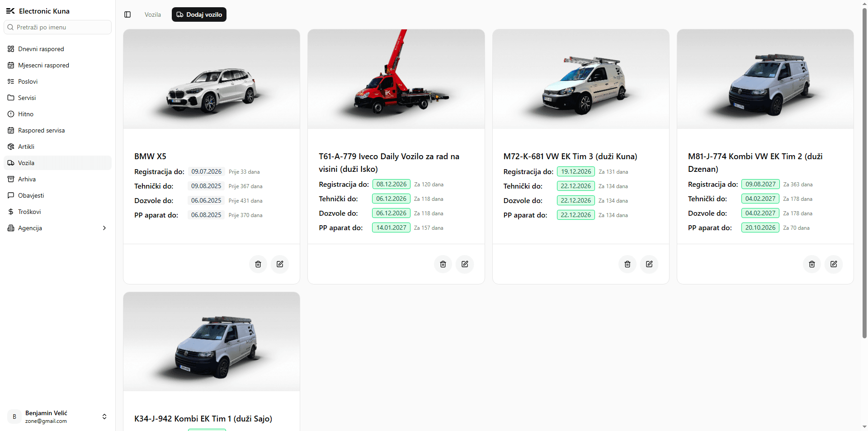Click Vozila breadcrumb link

pos(153,14)
